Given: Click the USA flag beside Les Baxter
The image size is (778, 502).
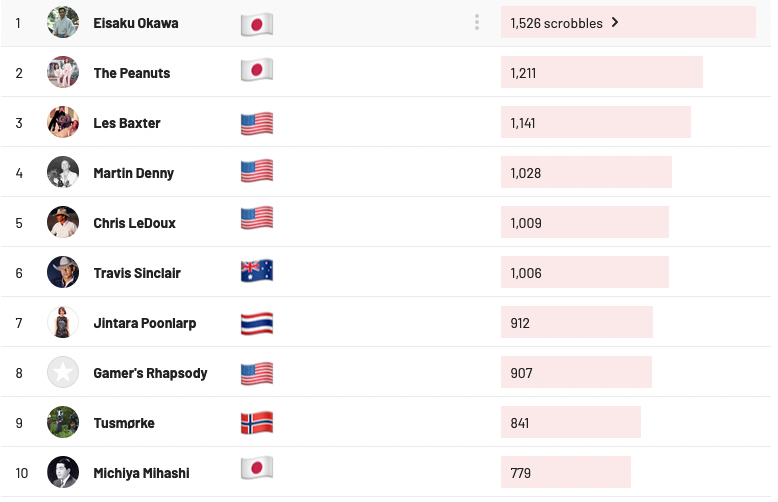Looking at the screenshot, I should (x=257, y=123).
